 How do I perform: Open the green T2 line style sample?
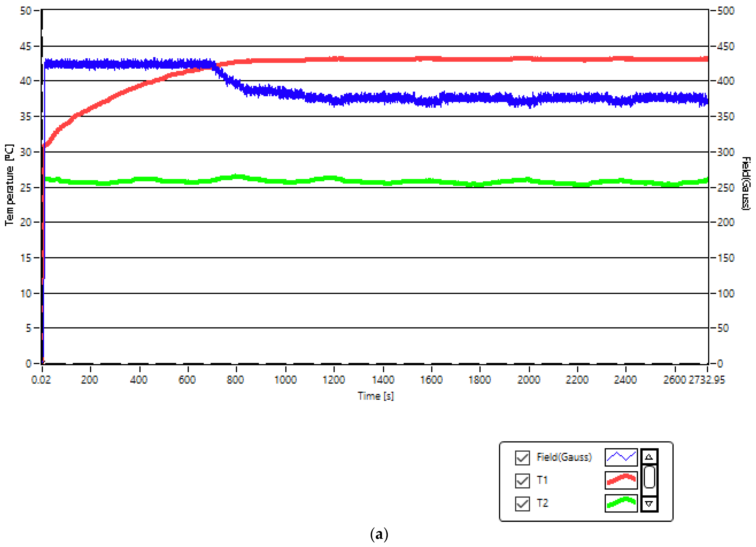(x=621, y=503)
